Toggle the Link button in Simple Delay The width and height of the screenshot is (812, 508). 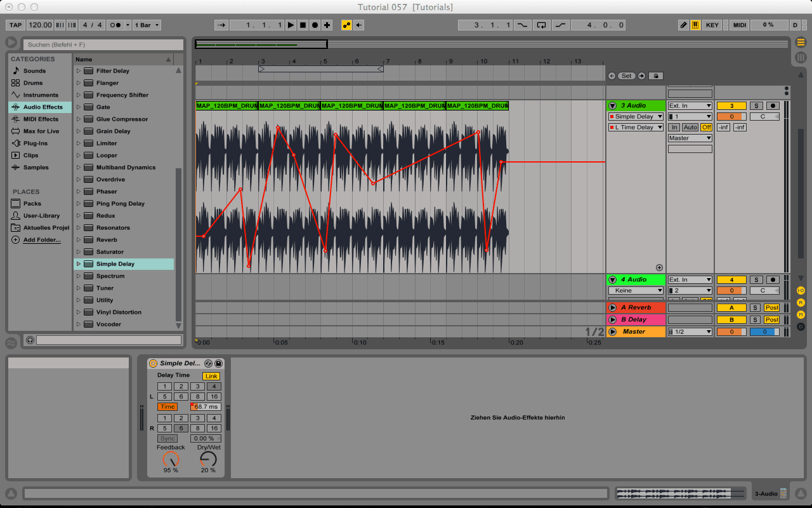coord(211,376)
